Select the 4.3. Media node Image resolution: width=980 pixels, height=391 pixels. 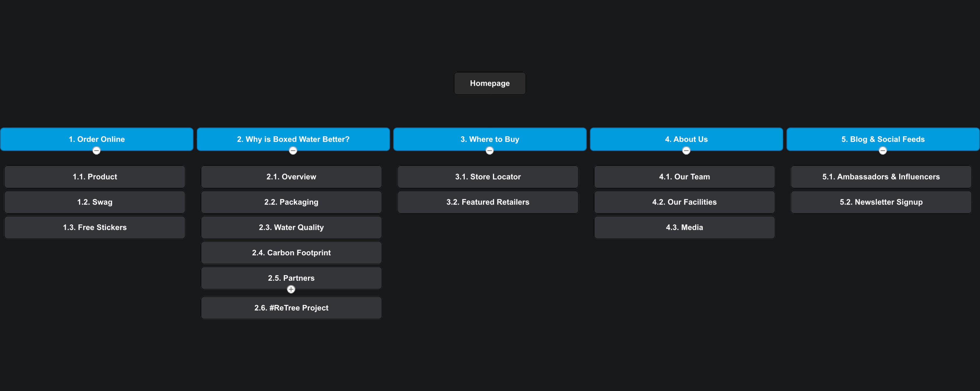tap(685, 227)
